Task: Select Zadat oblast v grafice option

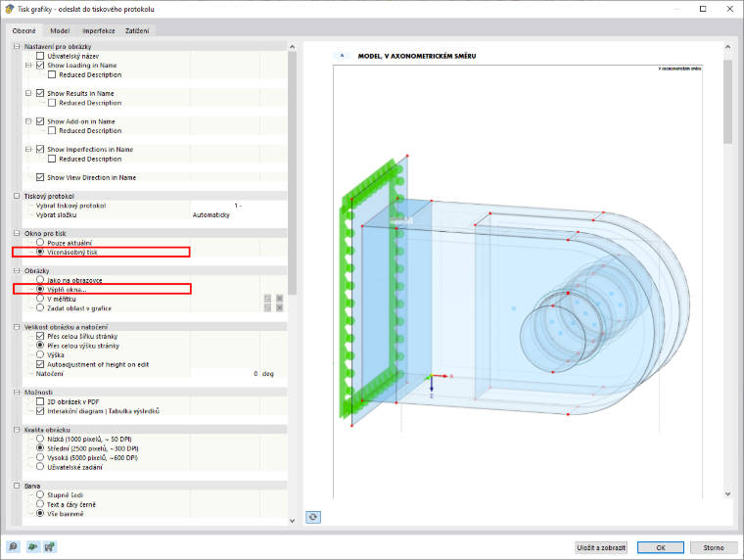Action: pos(40,308)
